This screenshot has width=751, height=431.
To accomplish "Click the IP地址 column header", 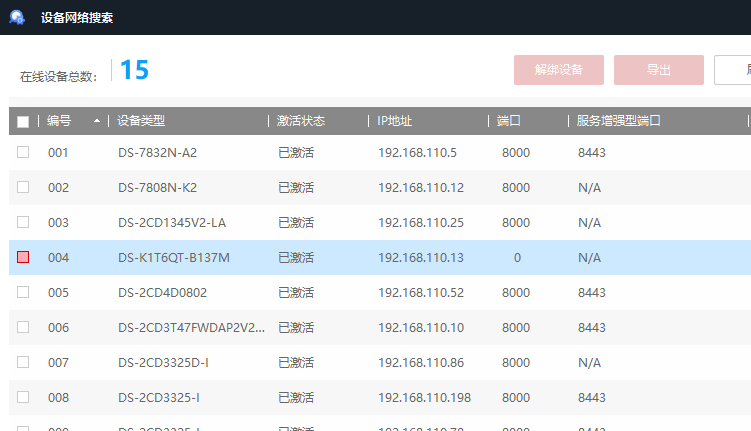I will click(x=394, y=121).
